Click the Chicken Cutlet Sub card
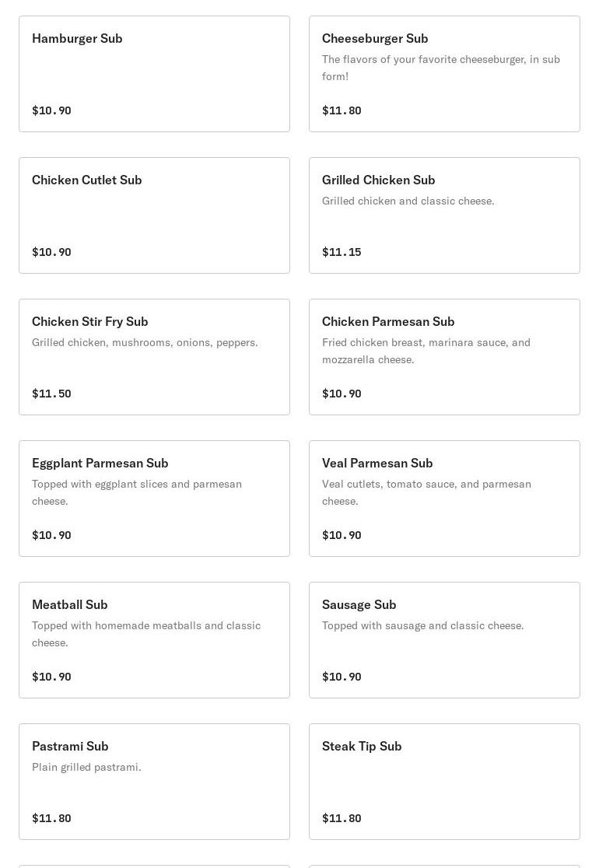The image size is (599, 868). 154,215
